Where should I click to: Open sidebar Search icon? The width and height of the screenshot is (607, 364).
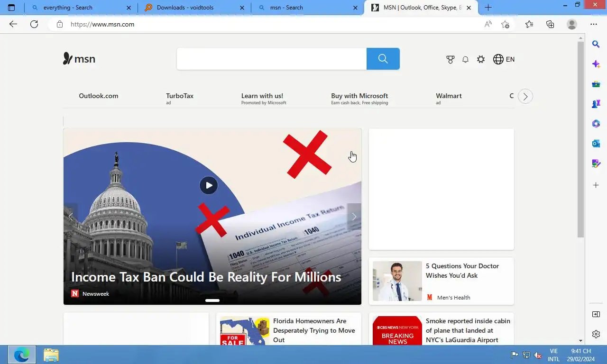pos(596,44)
